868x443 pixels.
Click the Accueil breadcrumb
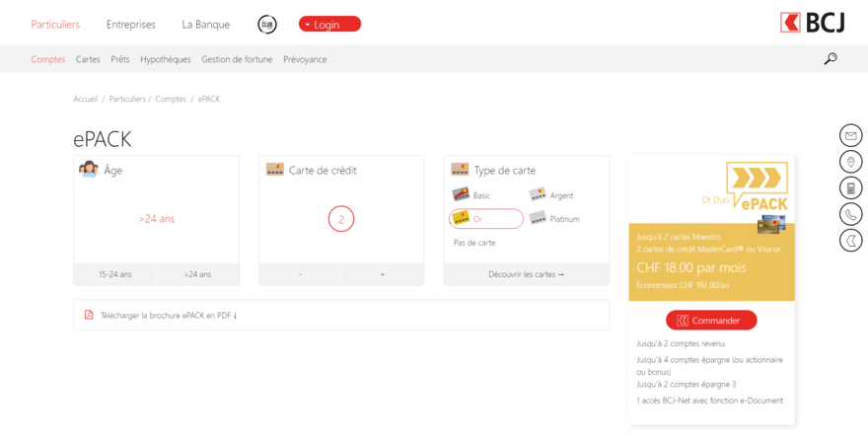pos(85,99)
